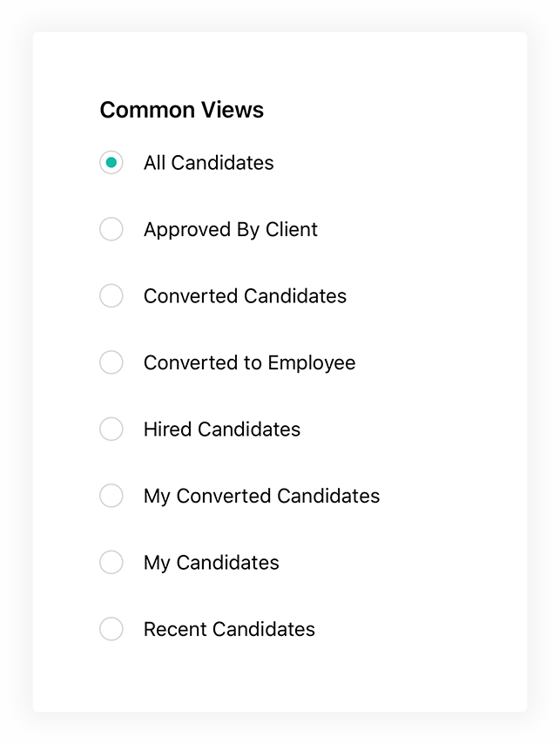Viewport: 560px width, 744px height.
Task: Pick the Hired Candidates radio button
Action: tap(111, 429)
